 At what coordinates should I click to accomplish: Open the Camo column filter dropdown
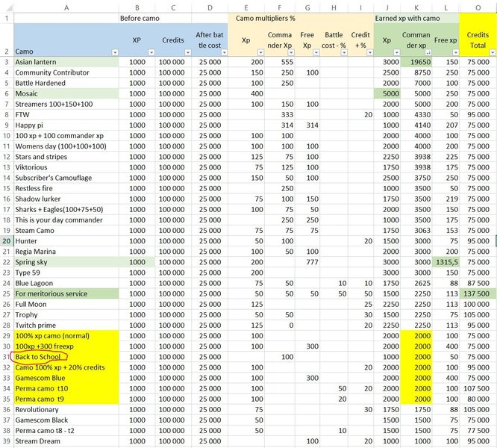click(x=116, y=52)
